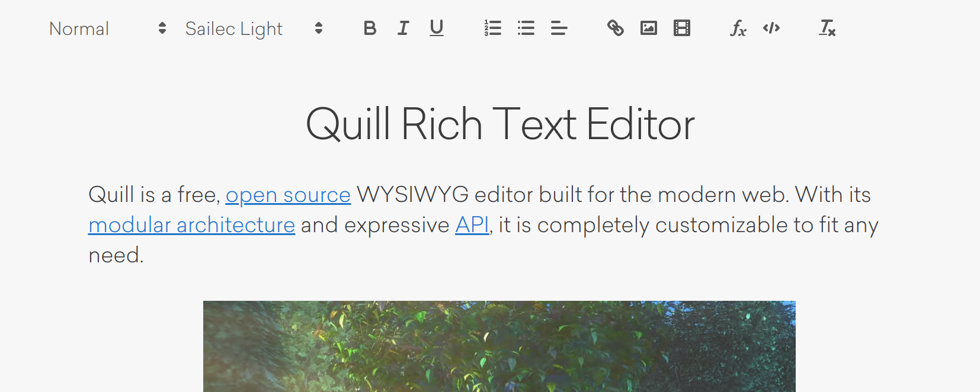Click the Quill Rich Text Editor heading

[500, 124]
